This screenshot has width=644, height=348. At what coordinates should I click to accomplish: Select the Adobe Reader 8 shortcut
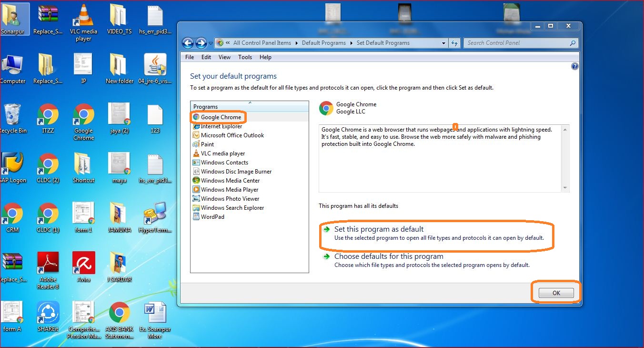point(48,271)
